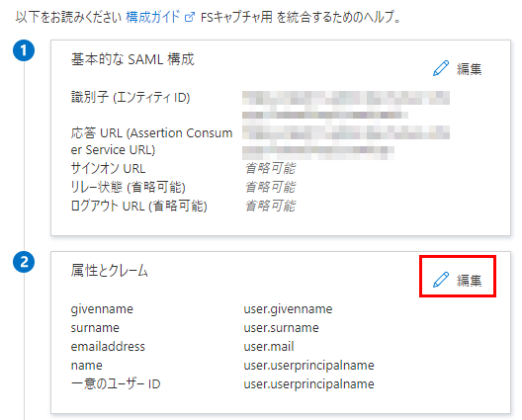Click the 一意のユーザー ID claim label
This screenshot has height=420, width=522.
click(x=116, y=383)
